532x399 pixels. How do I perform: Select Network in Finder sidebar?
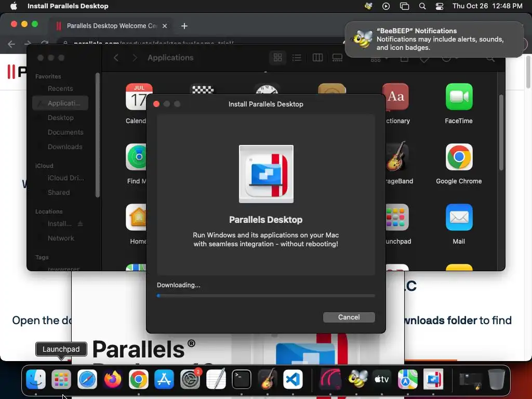pyautogui.click(x=60, y=238)
